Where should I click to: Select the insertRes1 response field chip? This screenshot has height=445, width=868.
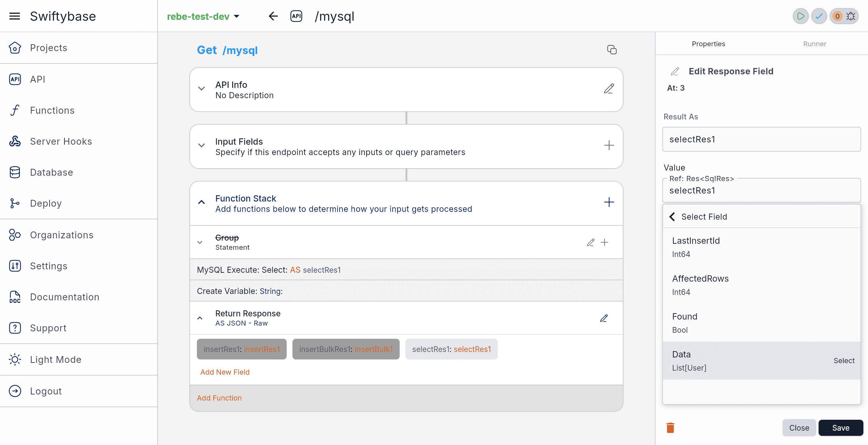(242, 349)
